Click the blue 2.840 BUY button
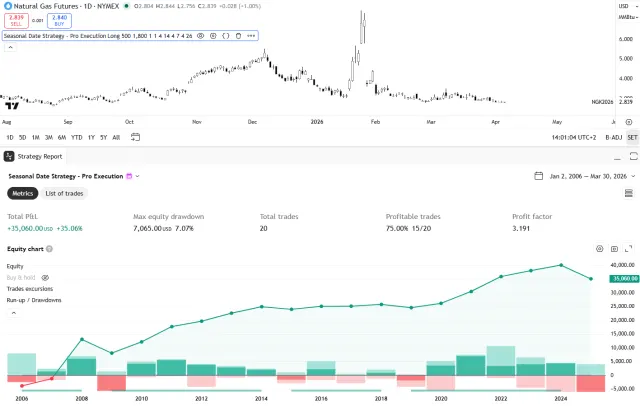This screenshot has height=406, width=640. (60, 21)
